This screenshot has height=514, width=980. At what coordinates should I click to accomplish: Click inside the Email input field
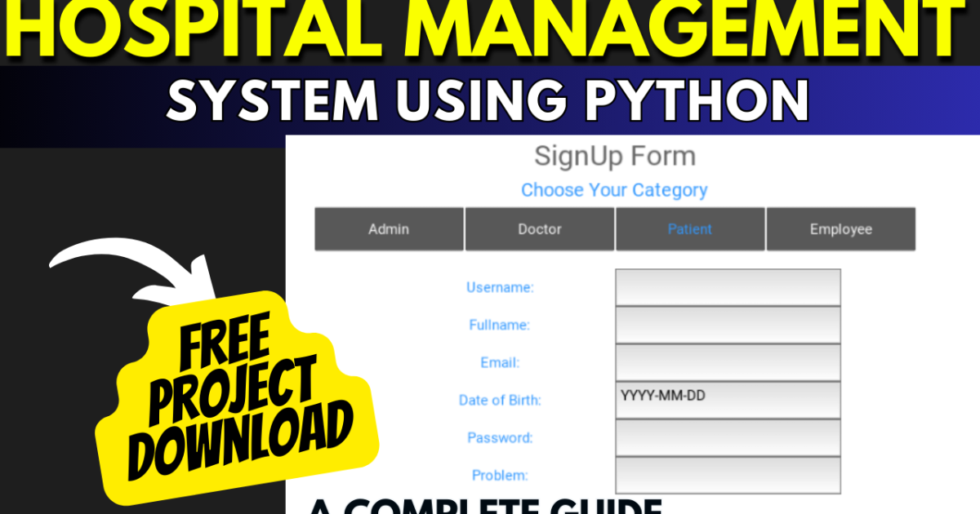coord(727,362)
